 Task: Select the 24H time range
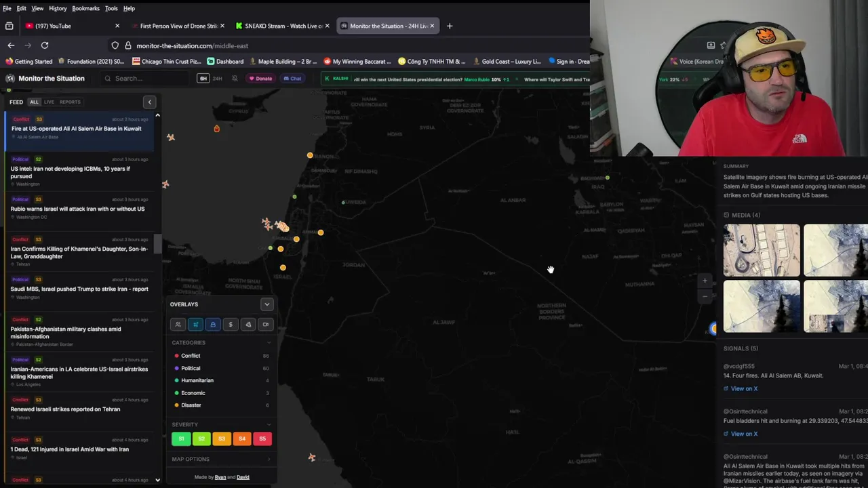coord(218,79)
